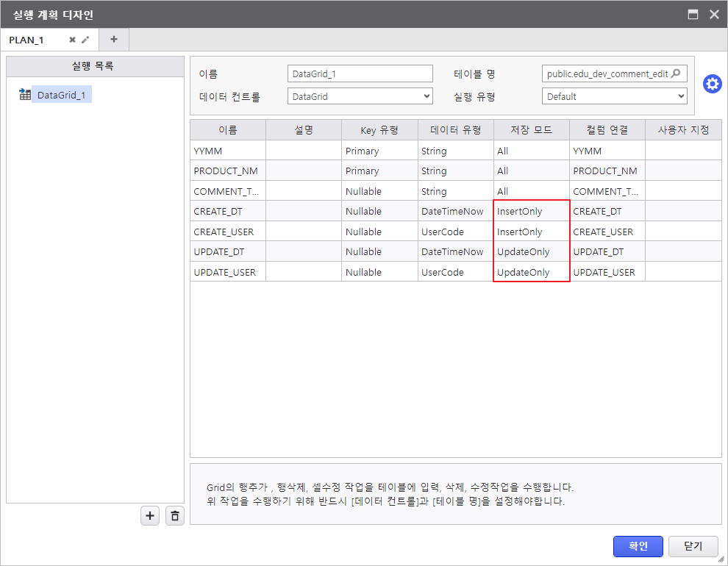Click All save mode in COMMENT_T row
This screenshot has height=566, width=728.
532,191
